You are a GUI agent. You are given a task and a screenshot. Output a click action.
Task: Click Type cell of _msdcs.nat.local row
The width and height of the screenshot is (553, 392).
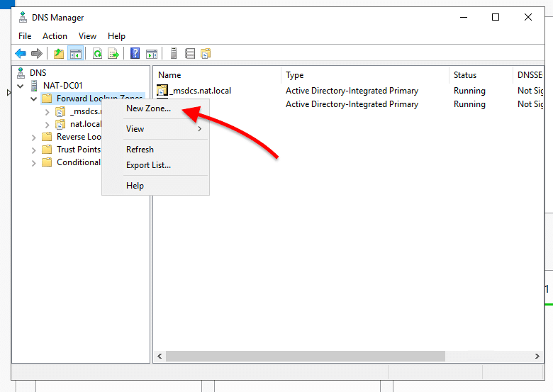[352, 91]
